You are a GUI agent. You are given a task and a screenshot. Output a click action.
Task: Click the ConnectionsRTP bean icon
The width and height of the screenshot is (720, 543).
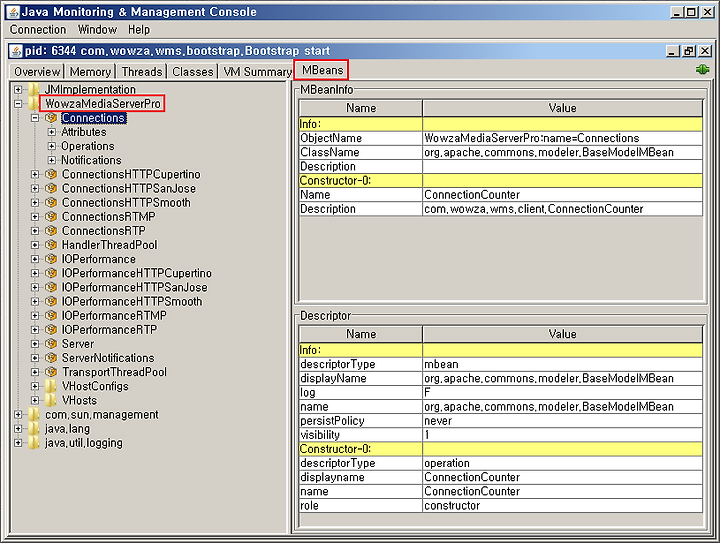[51, 231]
